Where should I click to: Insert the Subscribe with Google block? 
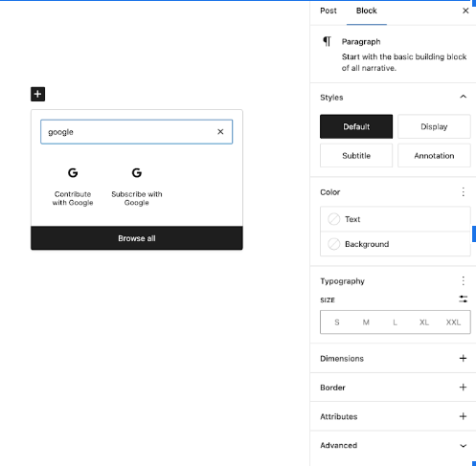137,187
